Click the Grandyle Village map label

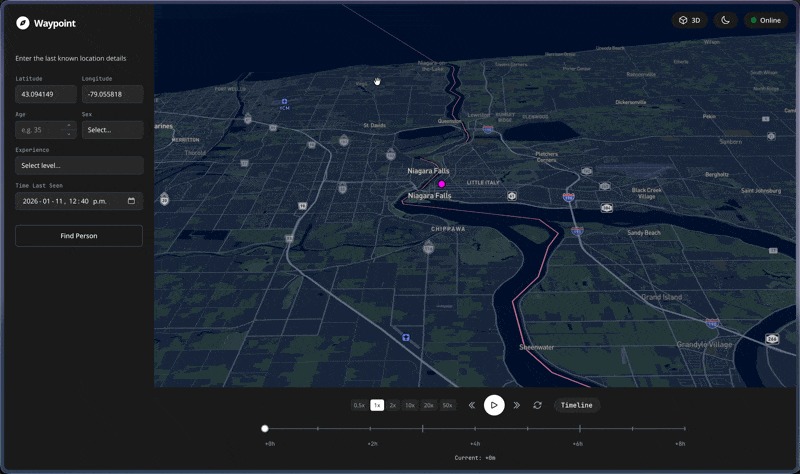click(x=705, y=345)
